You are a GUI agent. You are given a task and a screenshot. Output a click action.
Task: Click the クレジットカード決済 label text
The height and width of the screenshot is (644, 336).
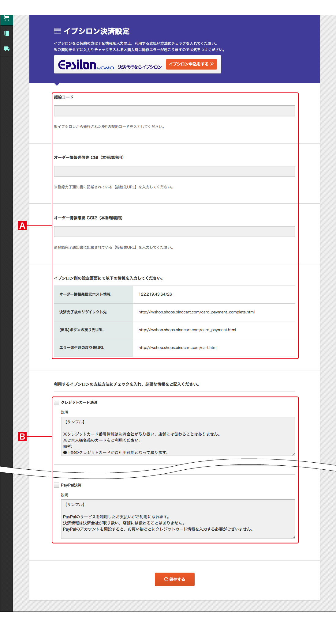click(x=79, y=402)
